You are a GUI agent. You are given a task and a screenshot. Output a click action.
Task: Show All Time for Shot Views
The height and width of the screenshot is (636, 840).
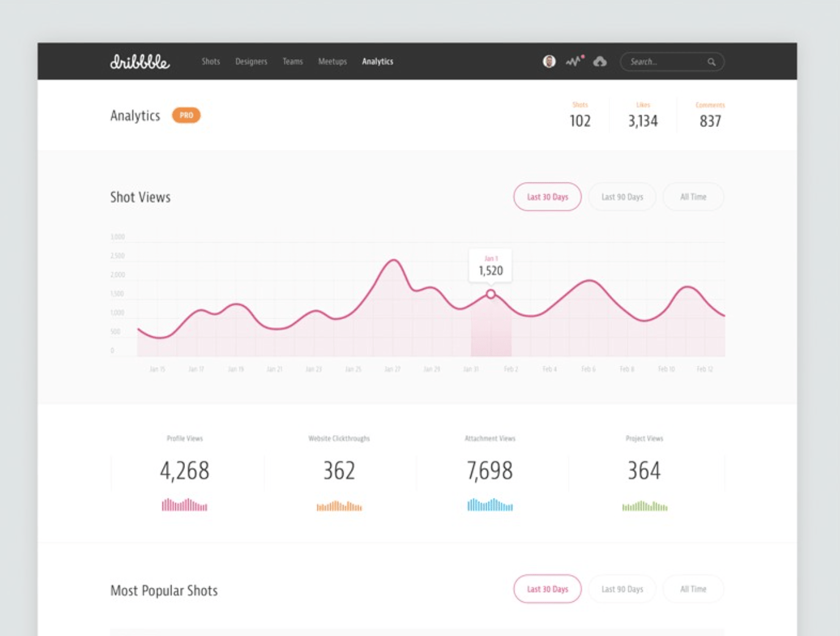coord(693,197)
